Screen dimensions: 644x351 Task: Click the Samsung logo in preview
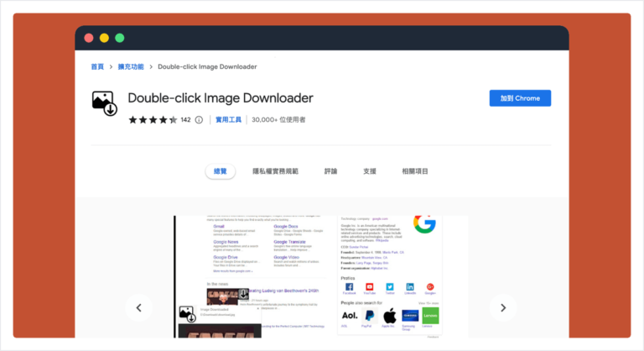click(410, 316)
